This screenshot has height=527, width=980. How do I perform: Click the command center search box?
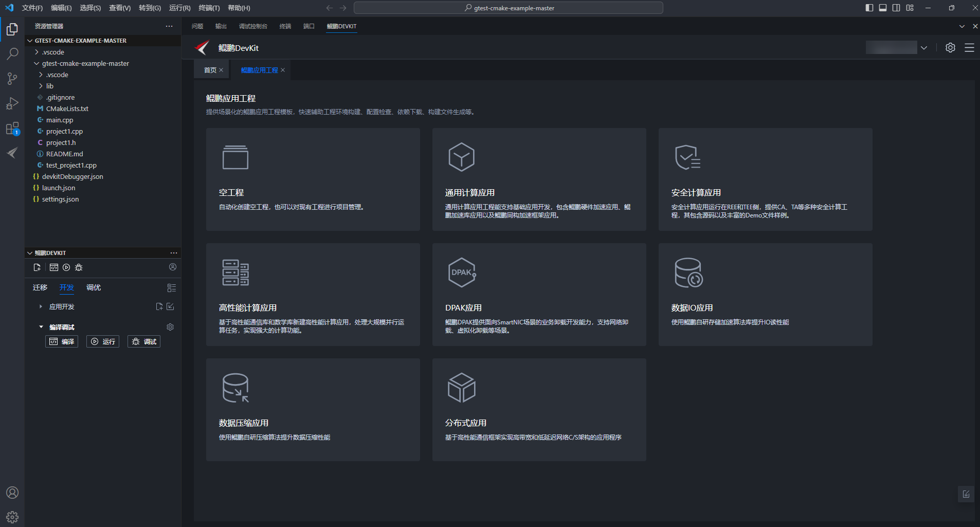click(509, 8)
